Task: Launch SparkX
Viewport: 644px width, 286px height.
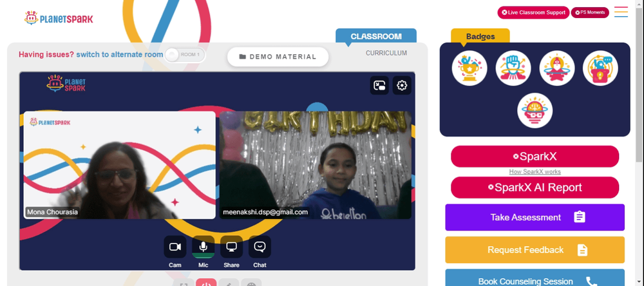Action: pos(535,157)
